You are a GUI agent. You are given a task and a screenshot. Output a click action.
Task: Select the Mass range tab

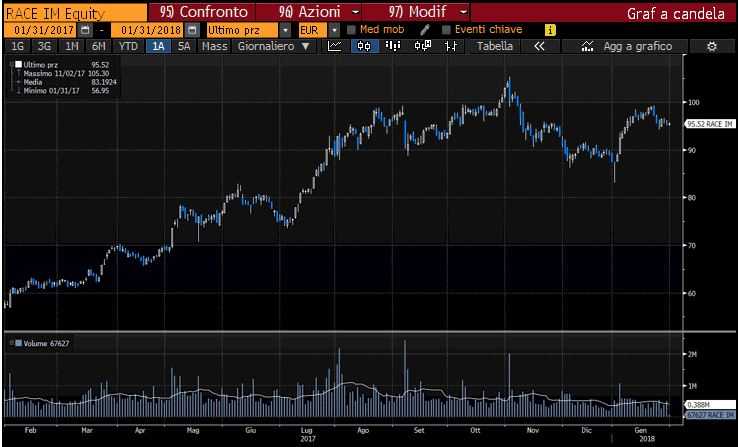coord(214,46)
